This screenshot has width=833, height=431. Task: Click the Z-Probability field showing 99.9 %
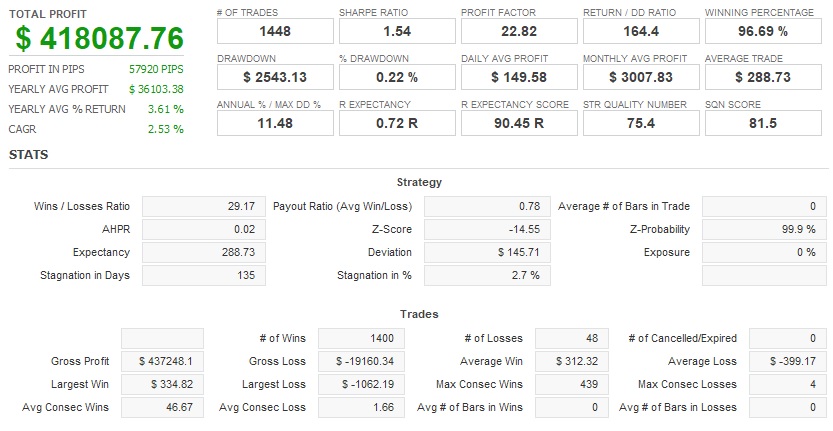coord(763,229)
